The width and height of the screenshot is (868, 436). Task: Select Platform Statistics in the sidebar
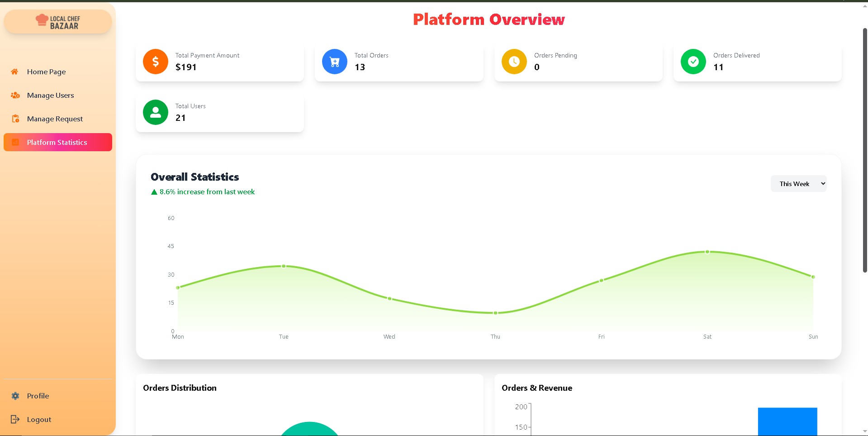coord(57,142)
